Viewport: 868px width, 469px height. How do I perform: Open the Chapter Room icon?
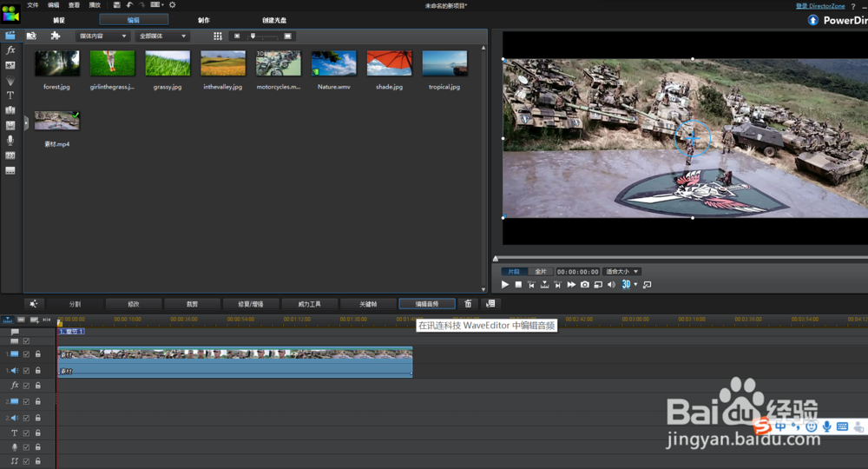[x=10, y=155]
